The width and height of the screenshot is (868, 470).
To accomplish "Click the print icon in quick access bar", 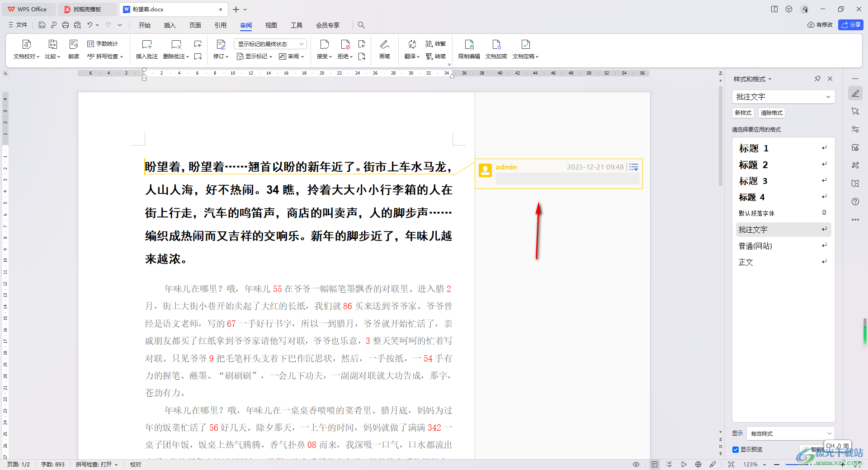I will pyautogui.click(x=66, y=25).
